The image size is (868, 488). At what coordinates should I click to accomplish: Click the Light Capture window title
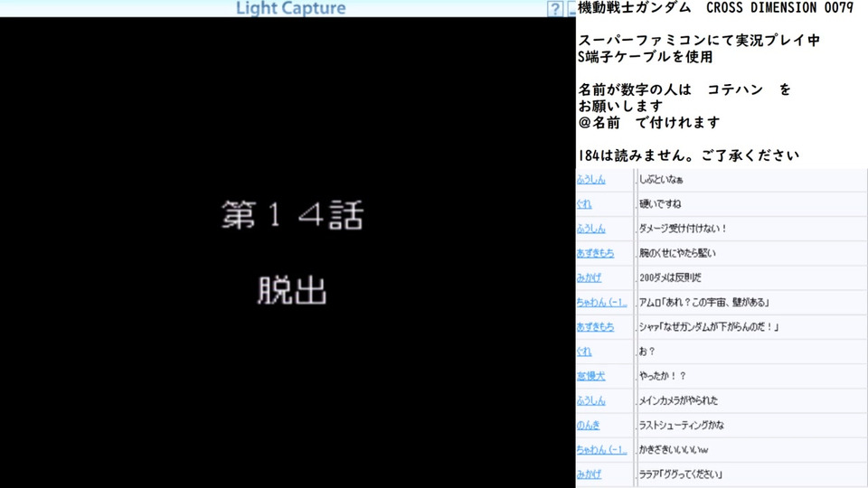290,8
